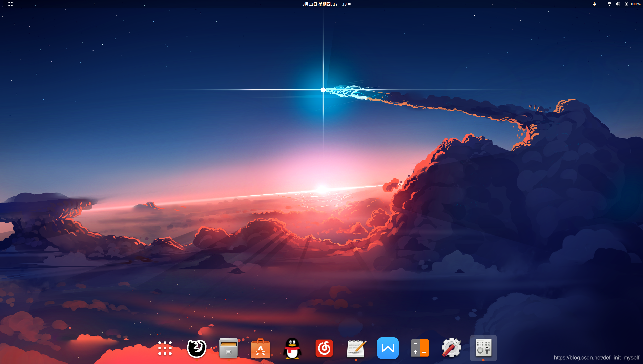Open the clock showing 3月12日 星期四
This screenshot has width=643, height=364.
click(x=322, y=4)
